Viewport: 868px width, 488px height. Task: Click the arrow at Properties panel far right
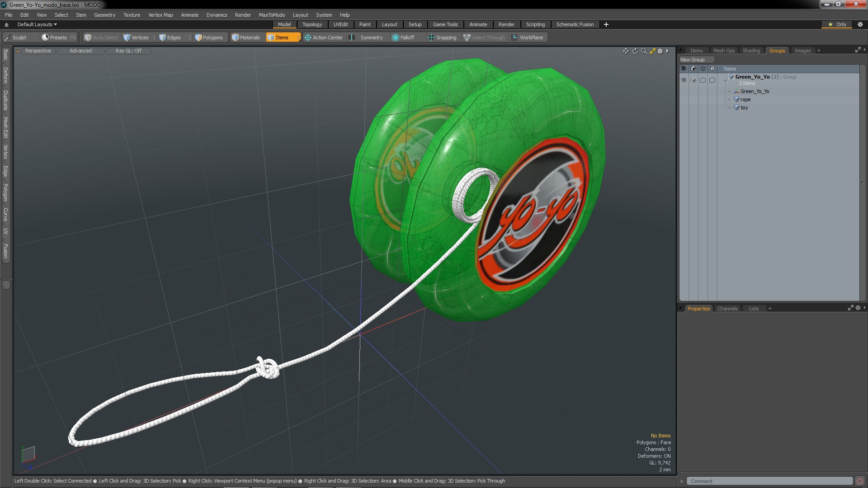coord(864,308)
